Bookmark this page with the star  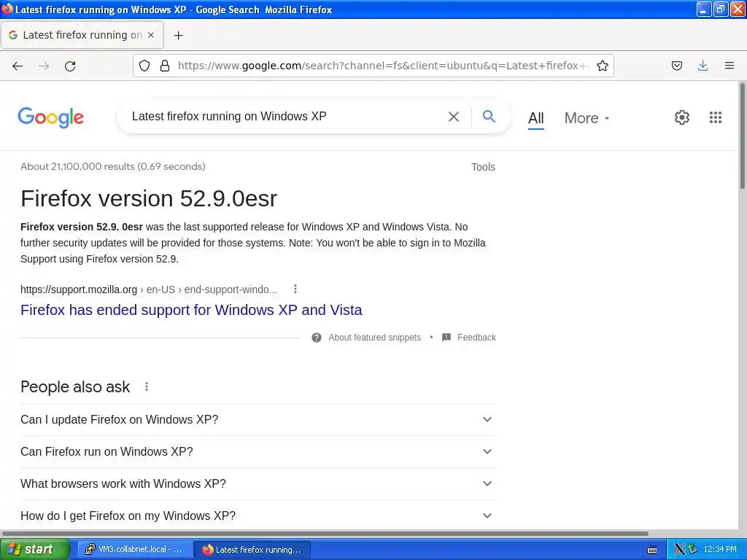tap(602, 66)
